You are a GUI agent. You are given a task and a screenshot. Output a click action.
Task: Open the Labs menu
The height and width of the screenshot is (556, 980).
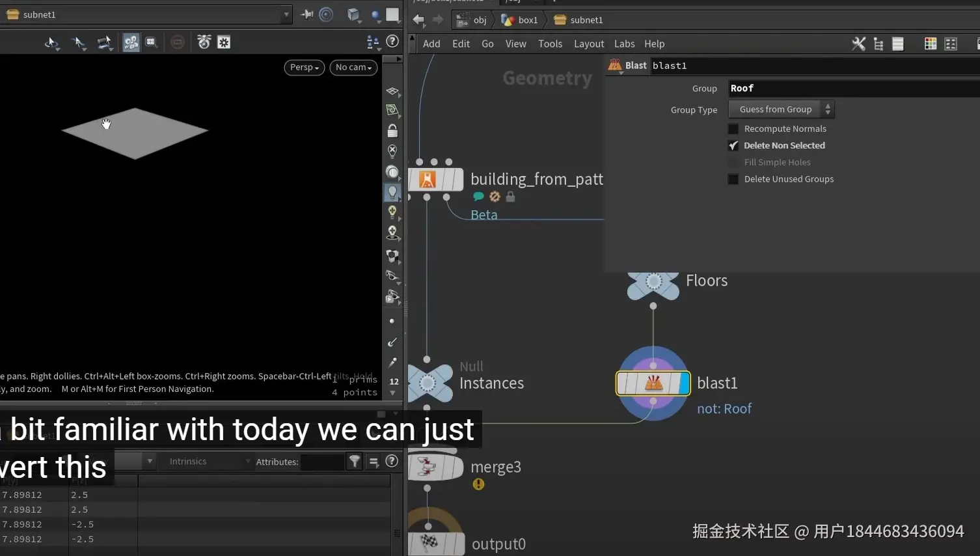click(x=624, y=44)
